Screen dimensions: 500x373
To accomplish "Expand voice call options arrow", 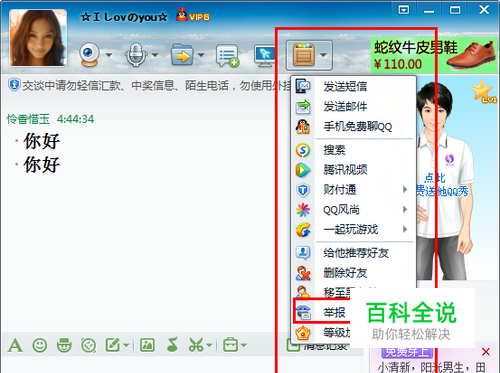I will (x=155, y=55).
